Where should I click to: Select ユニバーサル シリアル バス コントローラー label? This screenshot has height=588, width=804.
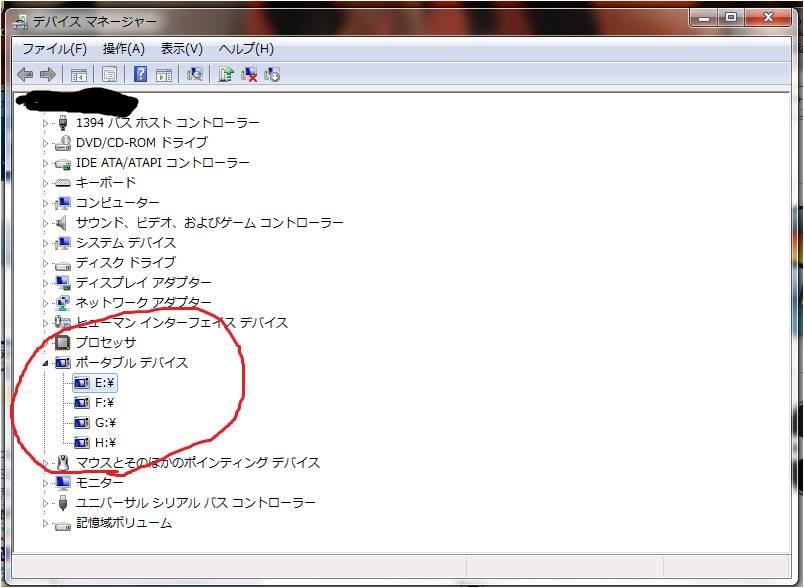click(195, 503)
